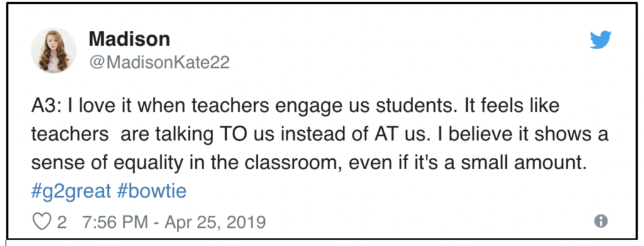
Task: Click the word 'classroom' in the tweet
Action: 293,164
